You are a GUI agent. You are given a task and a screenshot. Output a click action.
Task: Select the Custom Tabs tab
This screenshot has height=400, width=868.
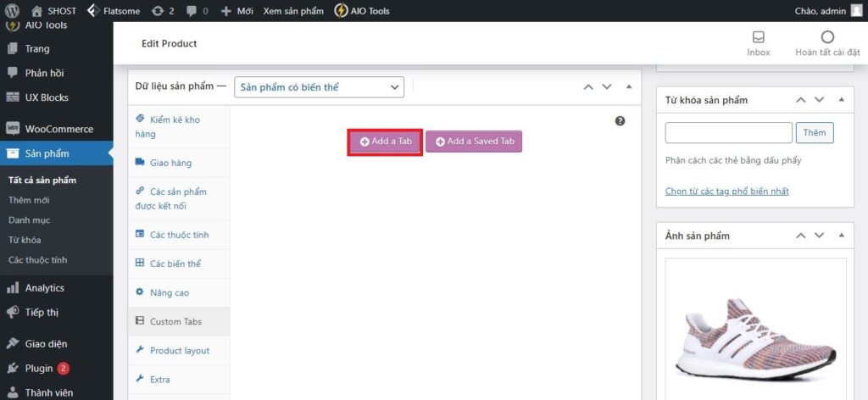point(176,321)
